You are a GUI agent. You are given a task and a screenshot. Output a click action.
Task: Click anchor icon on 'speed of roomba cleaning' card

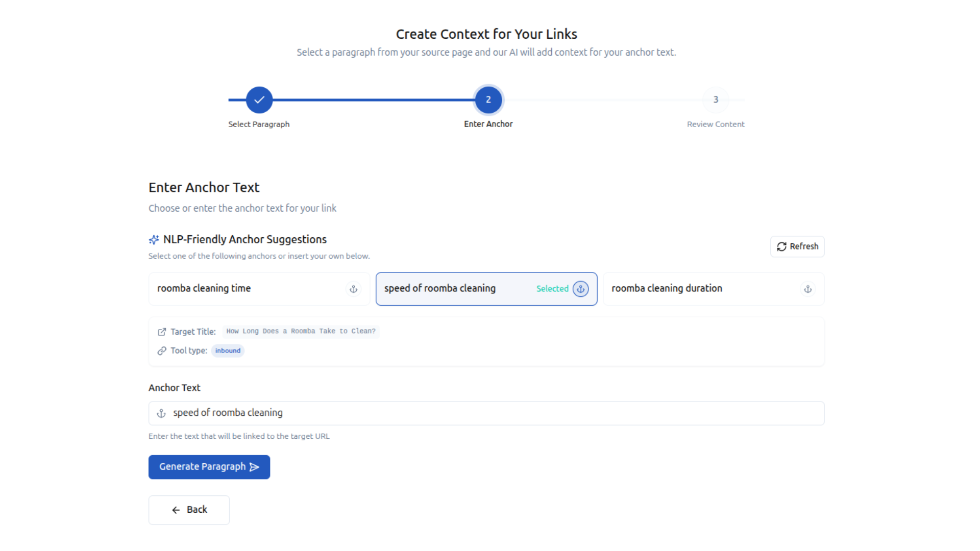tap(580, 289)
